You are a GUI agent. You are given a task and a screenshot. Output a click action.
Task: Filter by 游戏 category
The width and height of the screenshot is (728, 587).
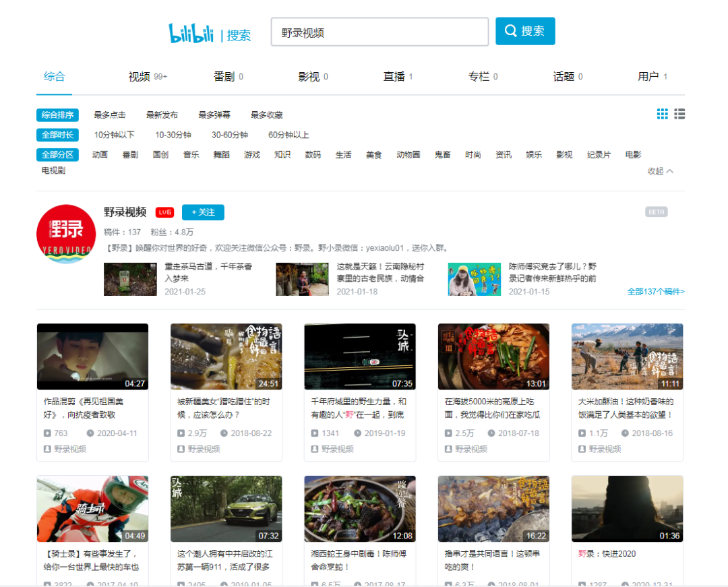252,154
